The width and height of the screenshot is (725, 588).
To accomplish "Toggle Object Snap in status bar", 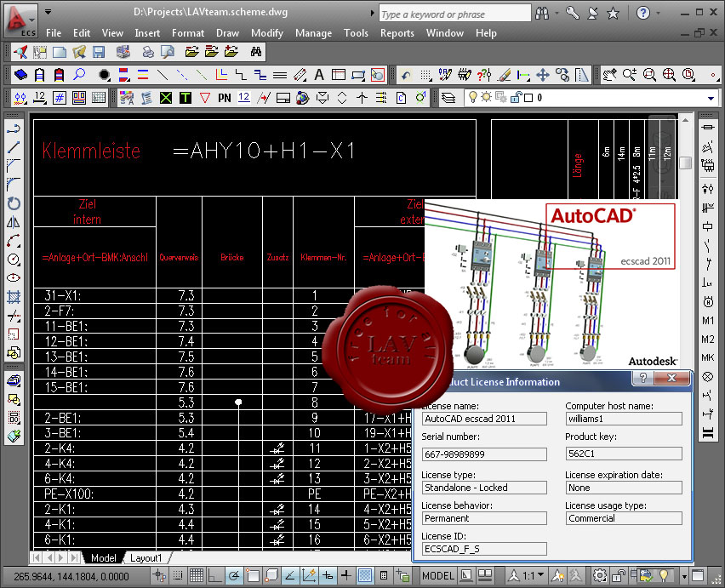I will click(253, 575).
